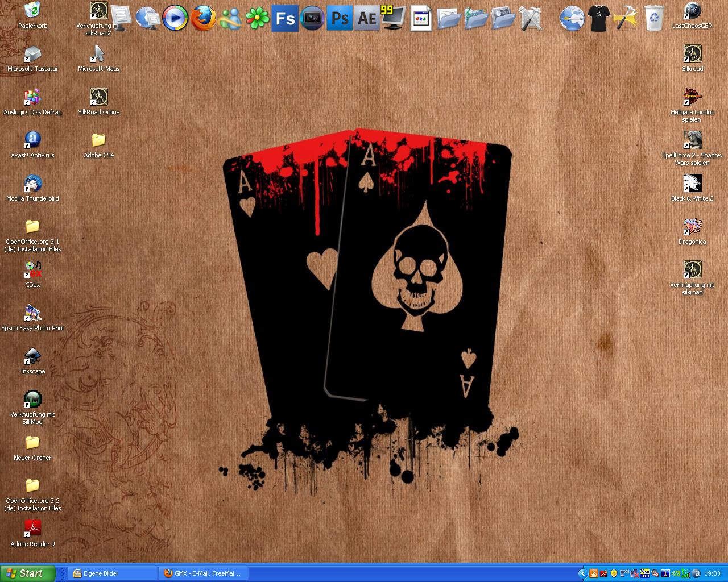Launch After Effects AE dock icon
The width and height of the screenshot is (728, 582).
click(x=367, y=18)
